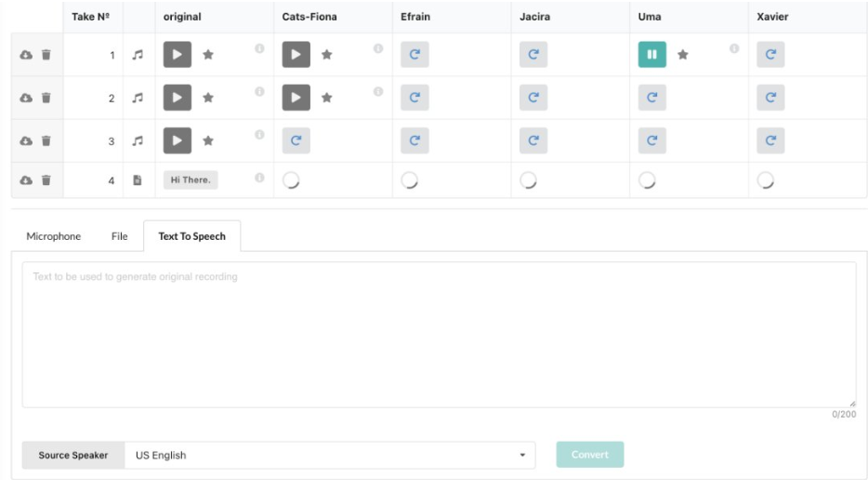The height and width of the screenshot is (491, 868).
Task: Pause the Uma voice on take 1
Action: [x=651, y=55]
